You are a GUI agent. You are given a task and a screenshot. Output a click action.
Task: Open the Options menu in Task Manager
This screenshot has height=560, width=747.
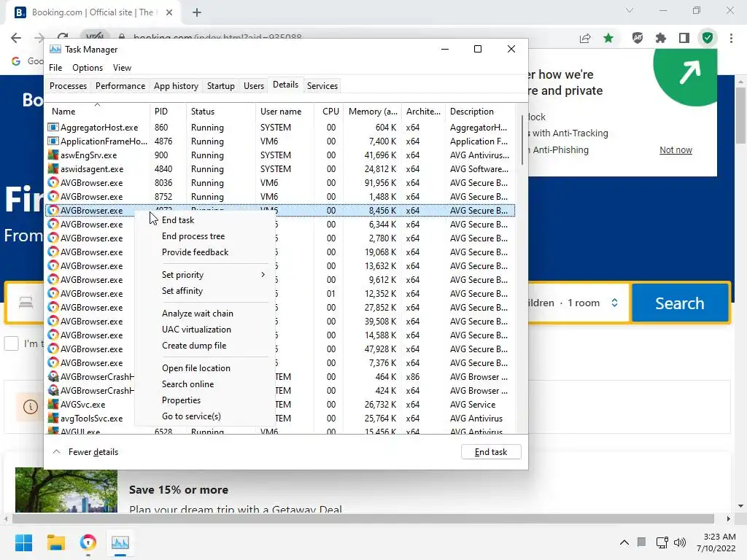tap(88, 68)
